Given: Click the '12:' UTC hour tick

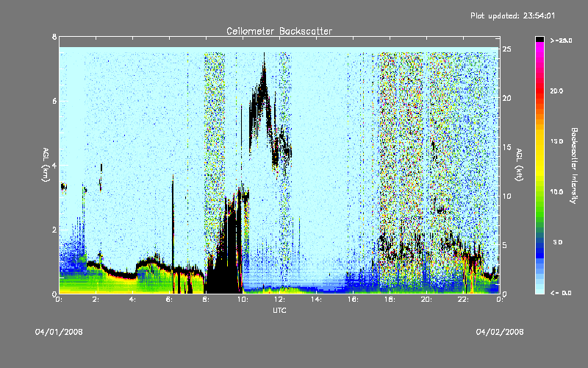Looking at the screenshot, I should 279,300.
